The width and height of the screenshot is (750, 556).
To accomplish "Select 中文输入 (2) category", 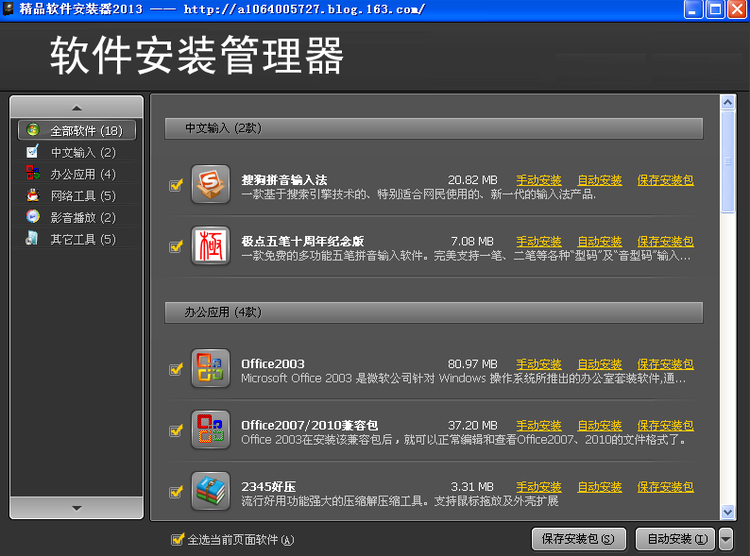I will [x=77, y=152].
